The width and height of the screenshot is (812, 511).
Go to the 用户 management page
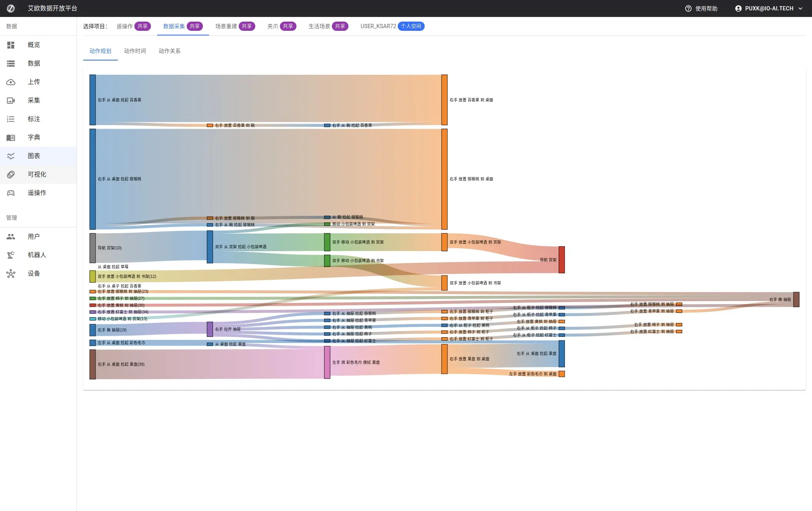33,237
